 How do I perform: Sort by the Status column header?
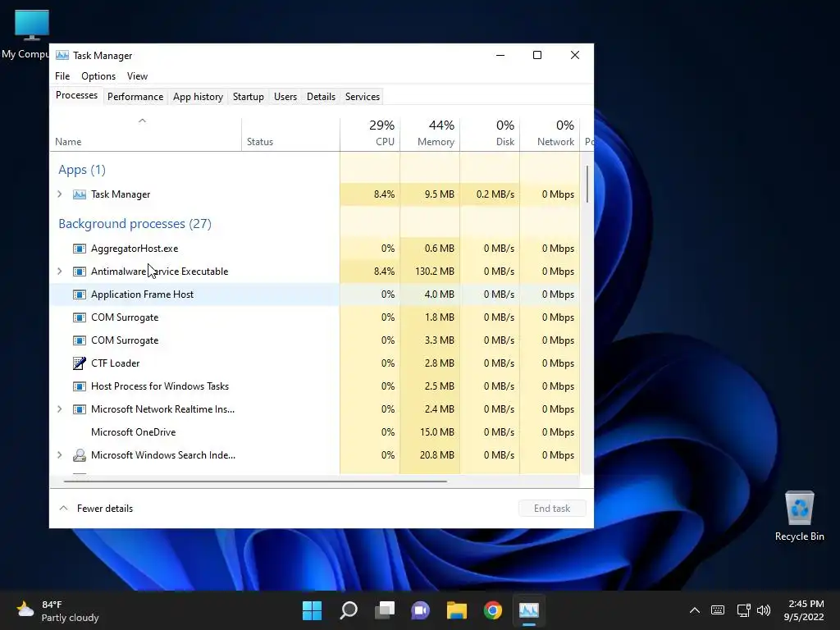(x=290, y=135)
